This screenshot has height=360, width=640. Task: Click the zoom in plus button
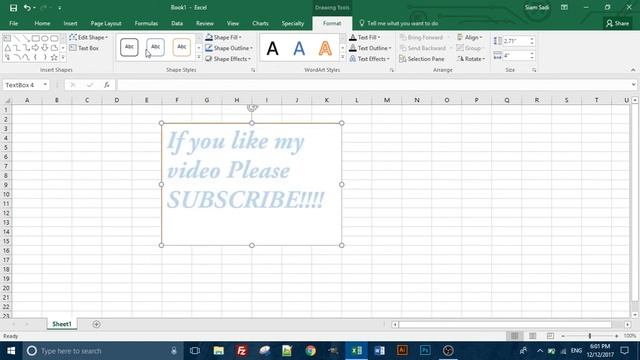pyautogui.click(x=617, y=336)
